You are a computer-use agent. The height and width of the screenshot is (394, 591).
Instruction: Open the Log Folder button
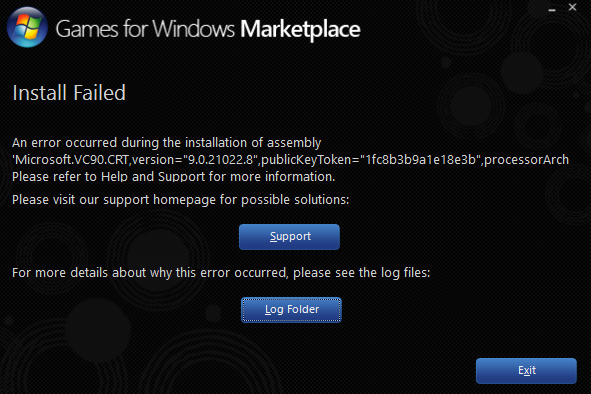coord(291,310)
